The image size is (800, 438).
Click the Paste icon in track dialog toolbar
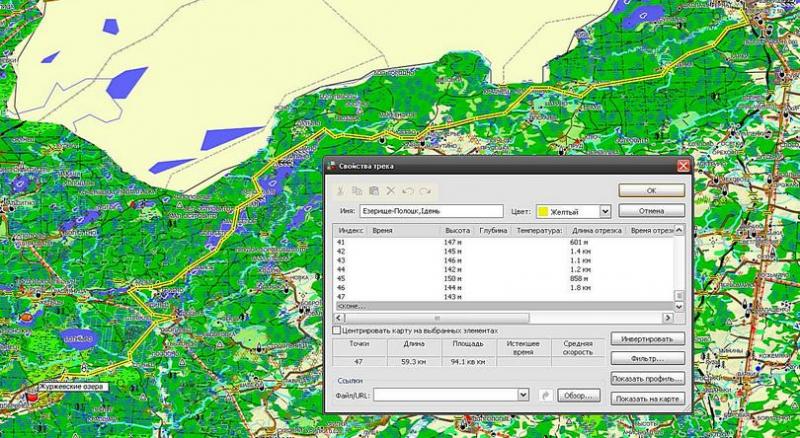[374, 191]
